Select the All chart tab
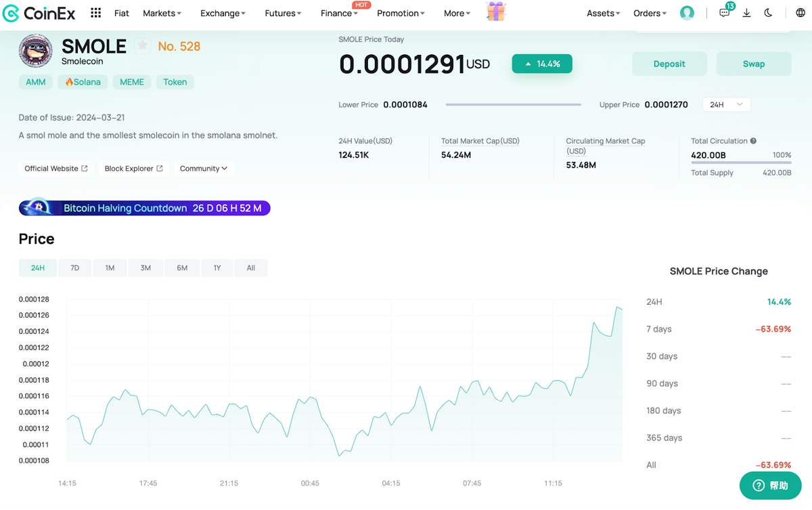 [x=251, y=268]
